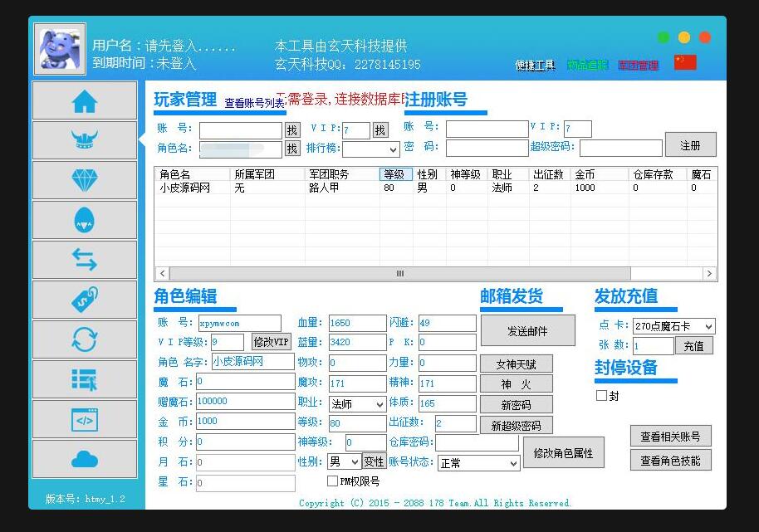Open the home page from sidebar
Viewport: 759px width, 532px height.
pyautogui.click(x=84, y=100)
